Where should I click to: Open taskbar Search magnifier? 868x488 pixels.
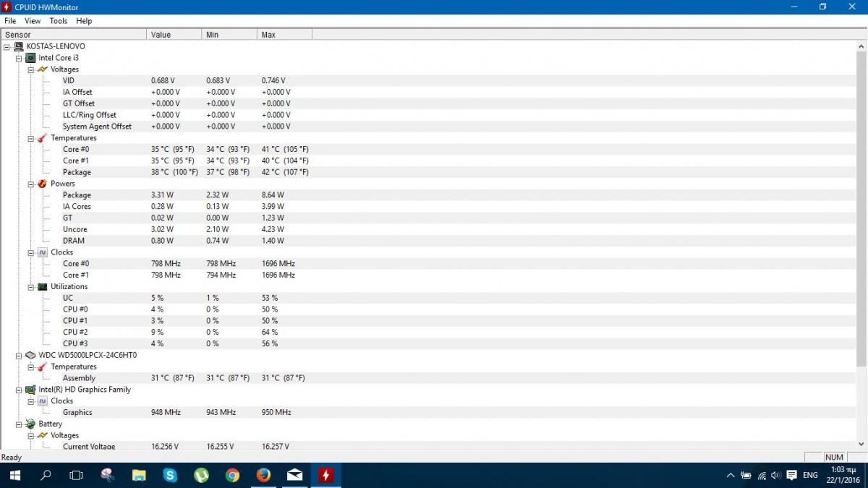click(46, 475)
